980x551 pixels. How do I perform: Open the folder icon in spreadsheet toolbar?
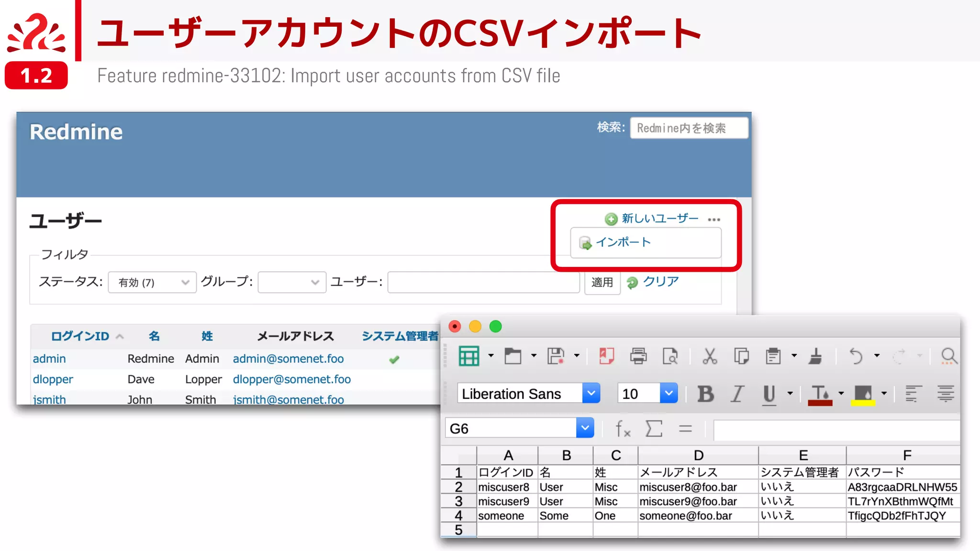click(512, 356)
